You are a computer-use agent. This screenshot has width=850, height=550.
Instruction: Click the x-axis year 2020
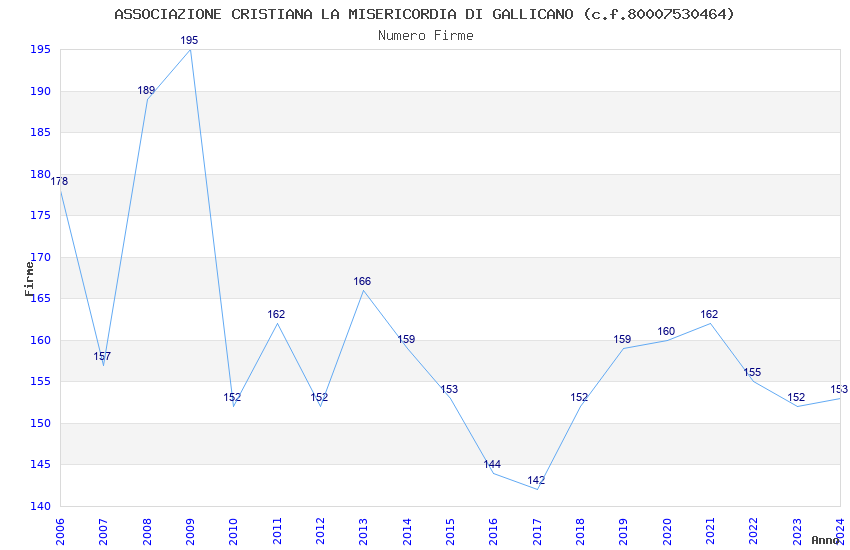click(x=667, y=532)
